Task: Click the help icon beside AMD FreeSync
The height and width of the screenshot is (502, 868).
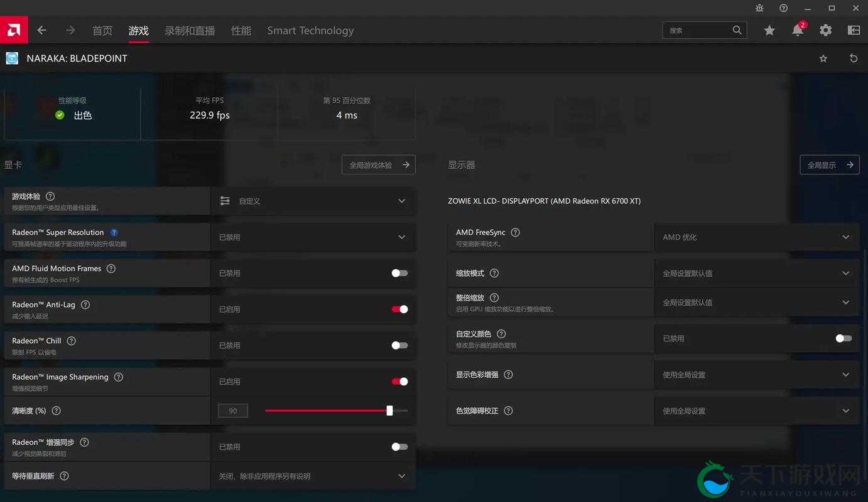Action: [x=516, y=232]
